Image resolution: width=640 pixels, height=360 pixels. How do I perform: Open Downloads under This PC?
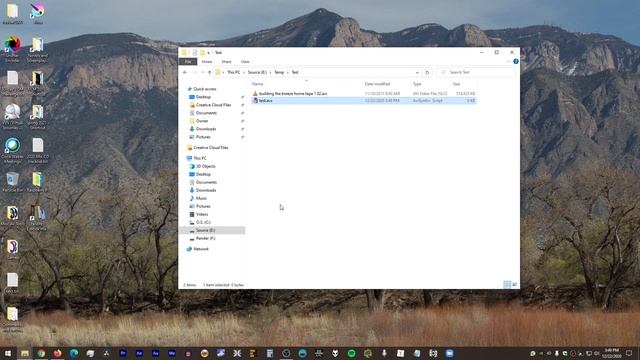coord(206,190)
